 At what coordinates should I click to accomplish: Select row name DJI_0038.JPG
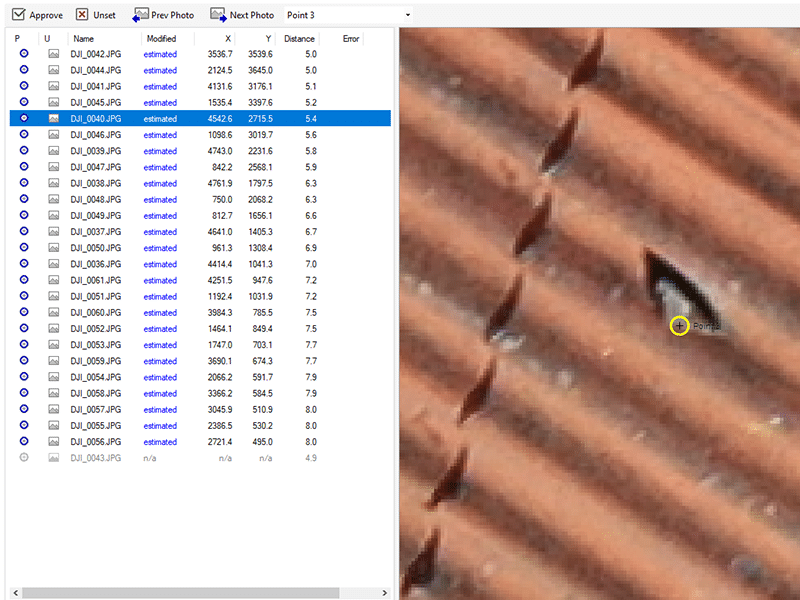pos(96,183)
